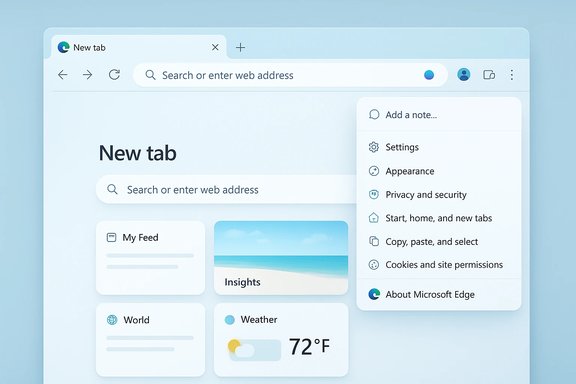This screenshot has height=384, width=576.
Task: Choose About Microsoft Edge
Action: tap(439, 294)
